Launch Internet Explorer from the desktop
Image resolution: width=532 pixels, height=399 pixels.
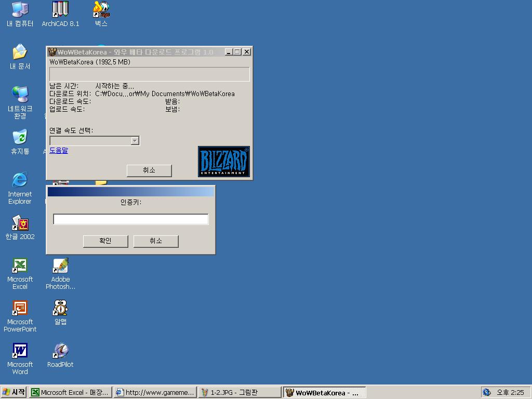(20, 180)
